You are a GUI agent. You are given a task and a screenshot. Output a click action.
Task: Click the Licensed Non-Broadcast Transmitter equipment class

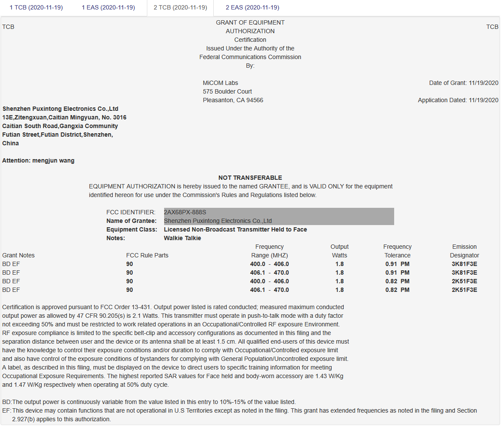point(235,229)
